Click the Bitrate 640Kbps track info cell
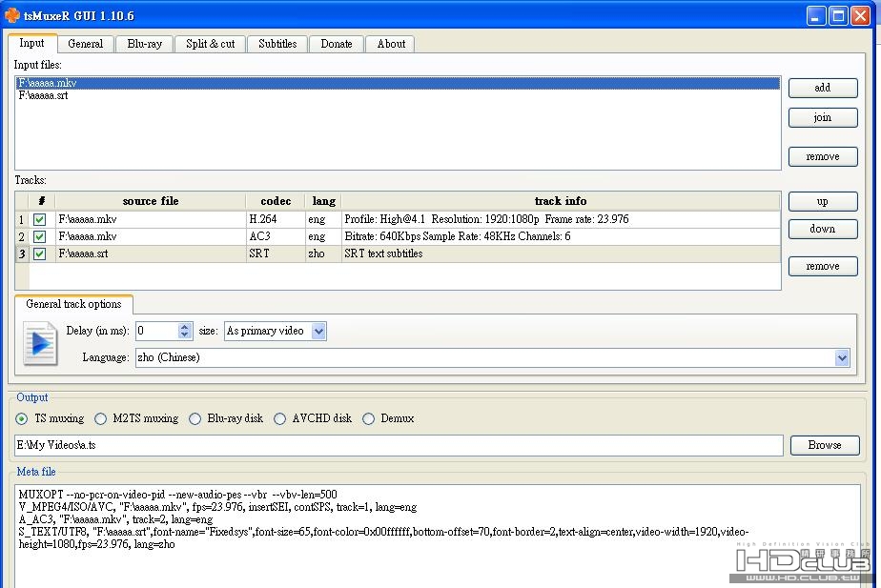Screen dimensions: 881x588 click(561, 236)
